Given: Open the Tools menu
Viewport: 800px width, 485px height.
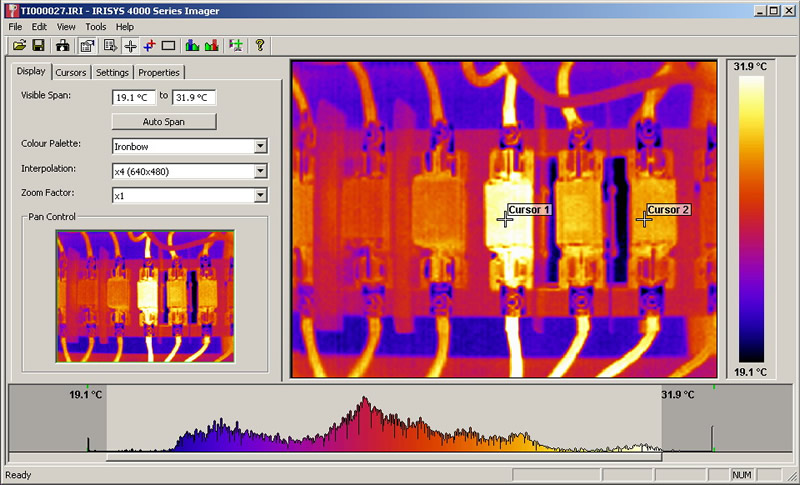Looking at the screenshot, I should point(96,26).
